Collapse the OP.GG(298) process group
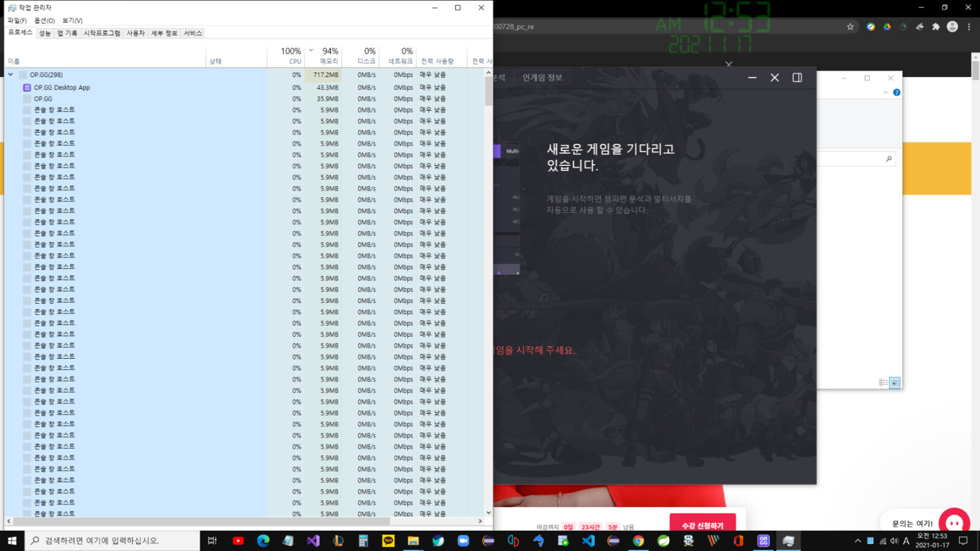 (10, 75)
